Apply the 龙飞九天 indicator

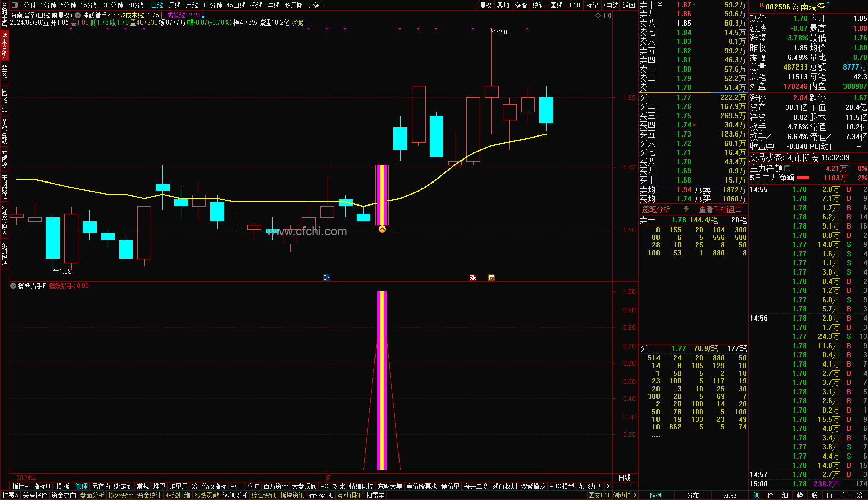[590, 486]
